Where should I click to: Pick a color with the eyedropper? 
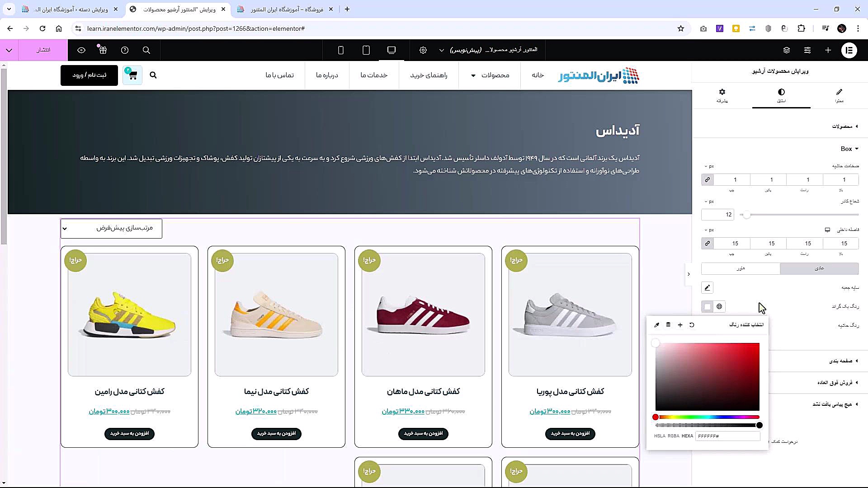657,325
